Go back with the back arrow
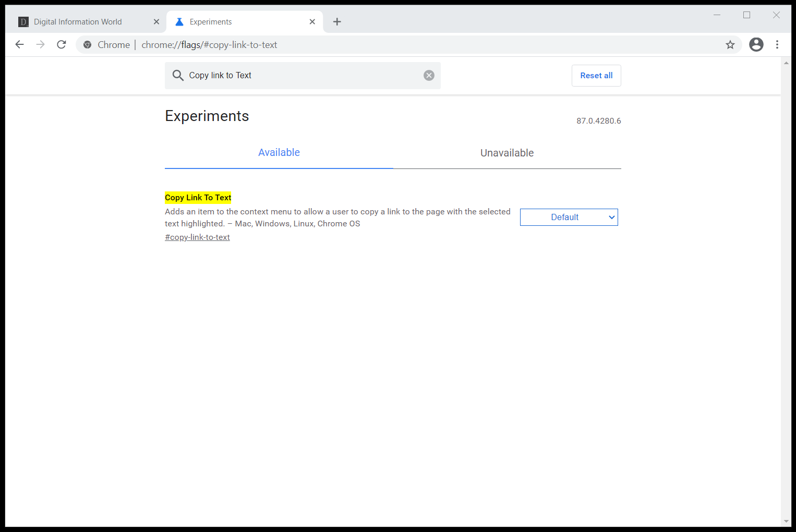Image resolution: width=796 pixels, height=532 pixels. [20, 44]
